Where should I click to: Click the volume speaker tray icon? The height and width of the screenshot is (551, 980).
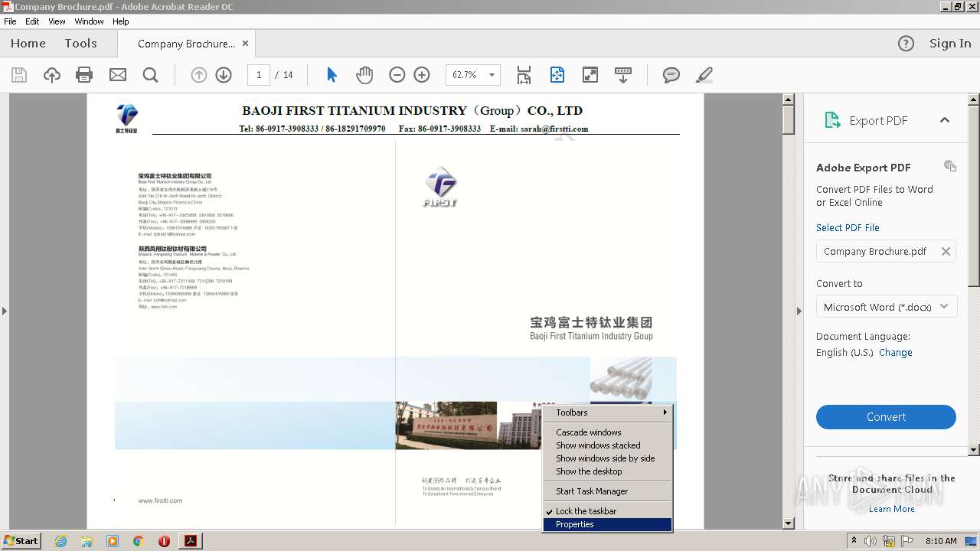click(x=871, y=541)
